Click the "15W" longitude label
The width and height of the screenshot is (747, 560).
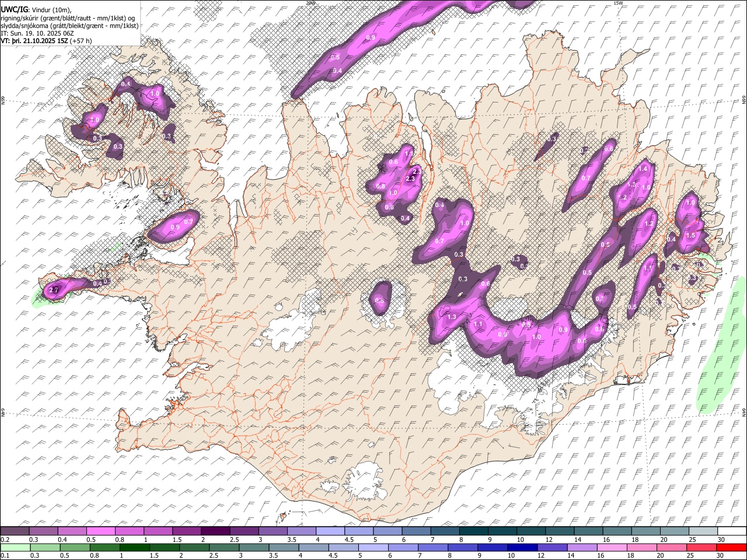point(618,3)
